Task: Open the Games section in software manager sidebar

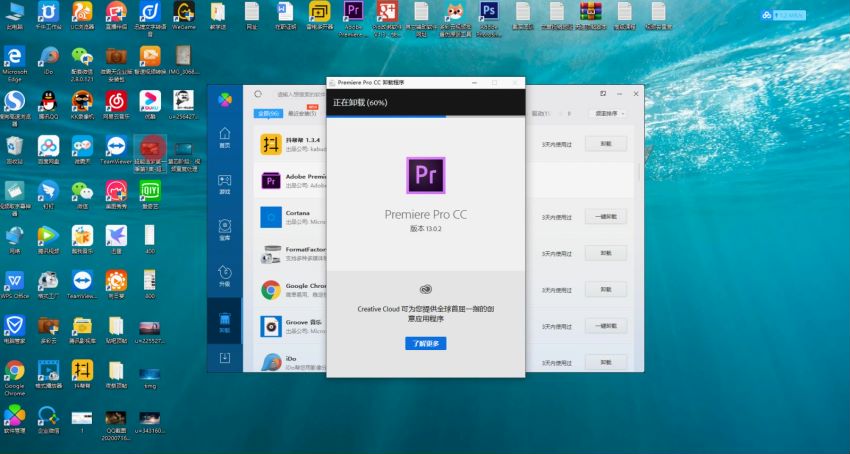Action: click(224, 184)
